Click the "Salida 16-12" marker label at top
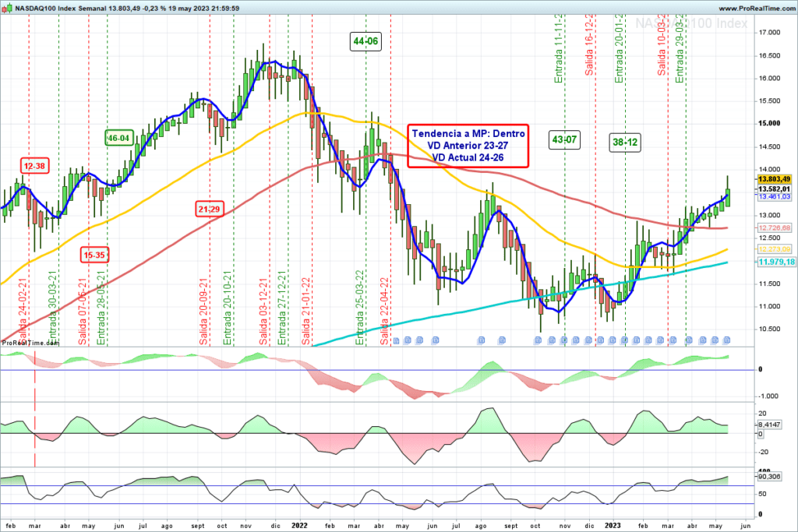This screenshot has width=798, height=532. 589,45
